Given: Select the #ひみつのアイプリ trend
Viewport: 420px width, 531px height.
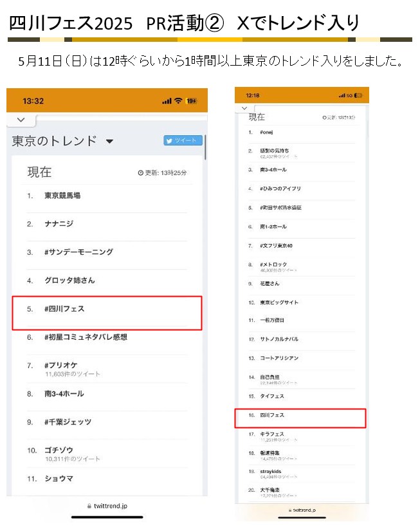Looking at the screenshot, I should pyautogui.click(x=280, y=189).
